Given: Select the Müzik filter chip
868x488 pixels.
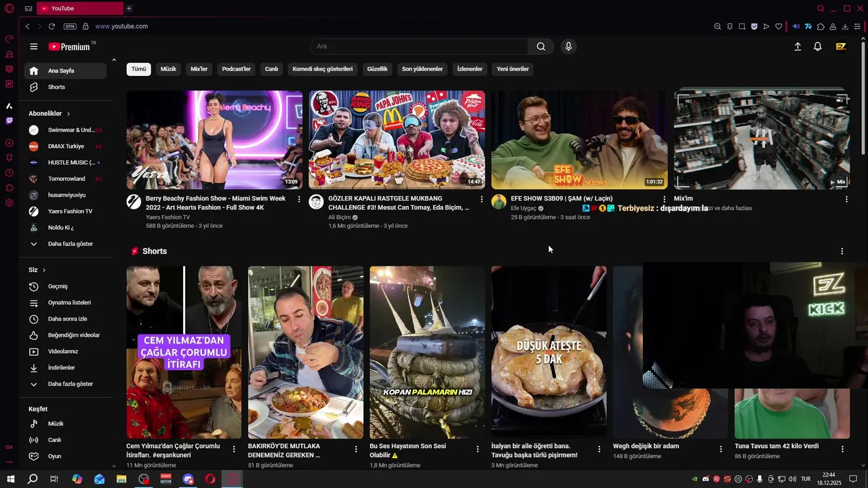Looking at the screenshot, I should [168, 69].
